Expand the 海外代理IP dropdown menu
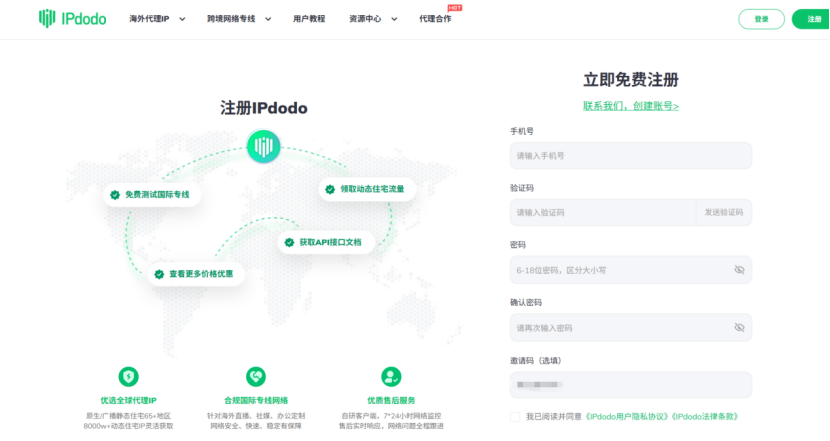This screenshot has width=830, height=441. tap(158, 19)
